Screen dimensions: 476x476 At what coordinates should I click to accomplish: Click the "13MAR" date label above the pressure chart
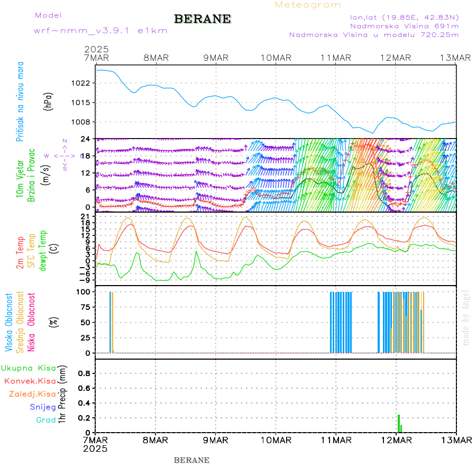tap(455, 58)
